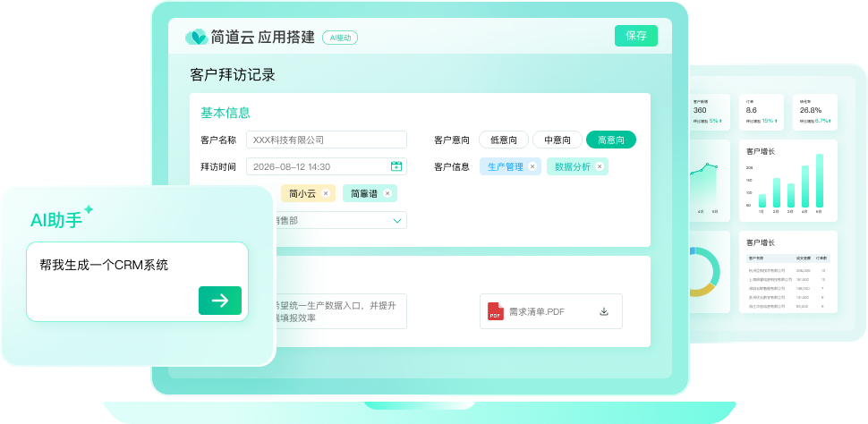
Task: Open the calendar icon in 拜访时间 field
Action: (x=396, y=166)
